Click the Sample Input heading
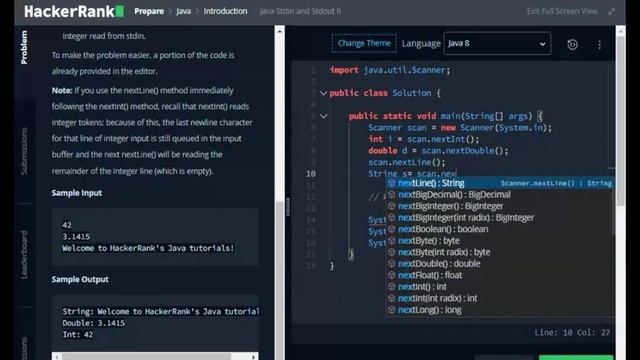The height and width of the screenshot is (360, 640). coord(77,193)
